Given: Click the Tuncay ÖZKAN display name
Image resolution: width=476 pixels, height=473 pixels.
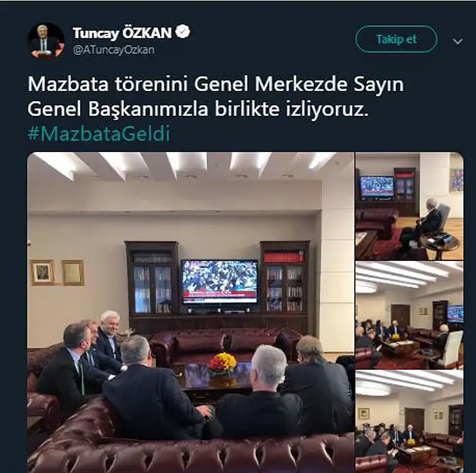Looking at the screenshot, I should click(x=122, y=33).
